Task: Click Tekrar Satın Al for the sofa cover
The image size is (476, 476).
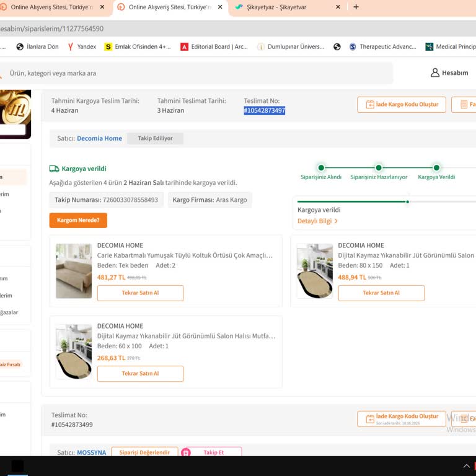Action: [x=140, y=293]
